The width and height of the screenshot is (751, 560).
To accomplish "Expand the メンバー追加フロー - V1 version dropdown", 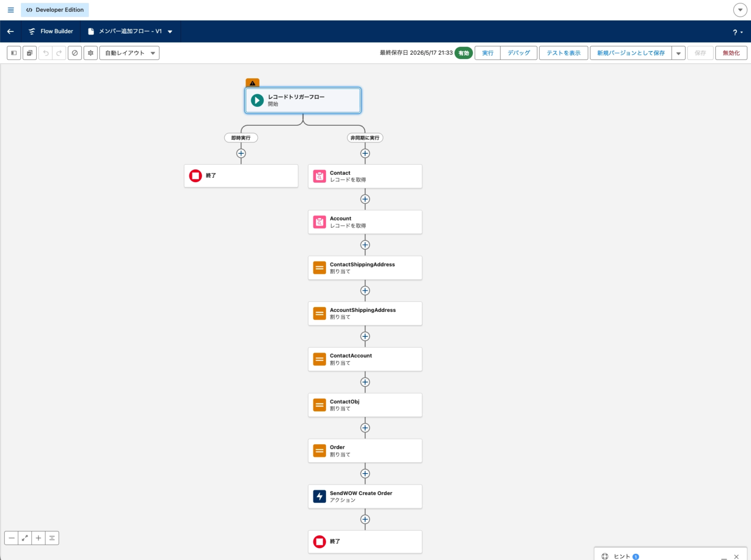I will pos(170,32).
